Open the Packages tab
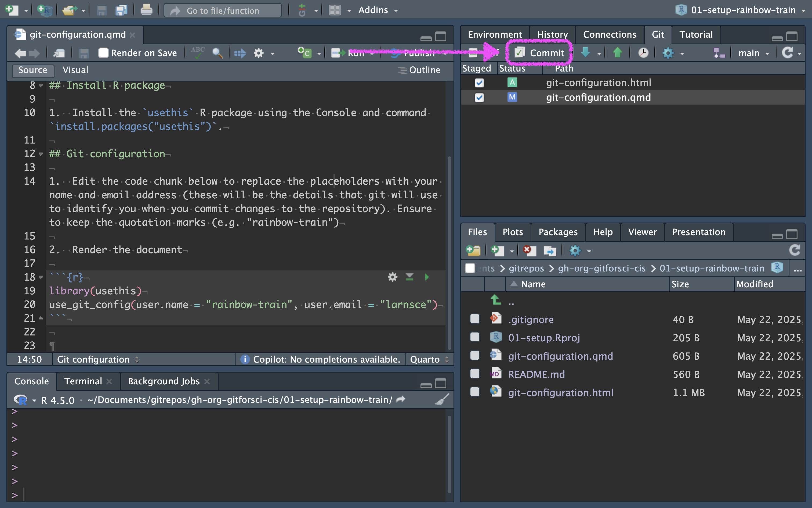 click(x=558, y=232)
